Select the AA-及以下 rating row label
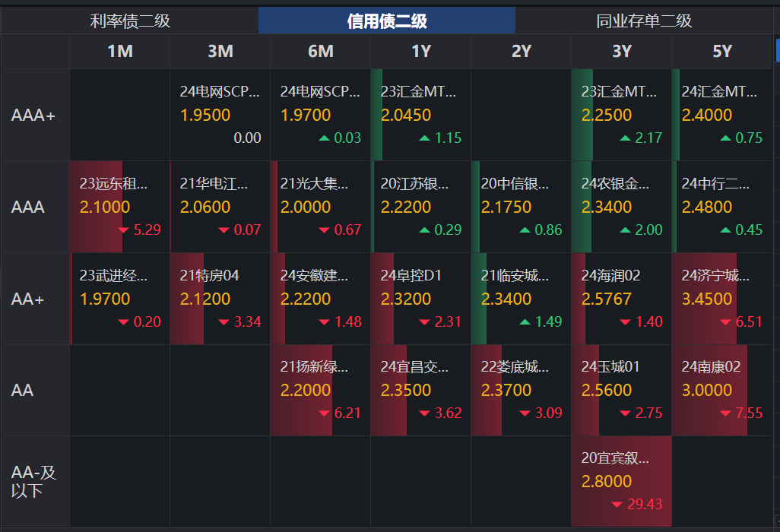Screen dimensions: 780x532 [33, 481]
